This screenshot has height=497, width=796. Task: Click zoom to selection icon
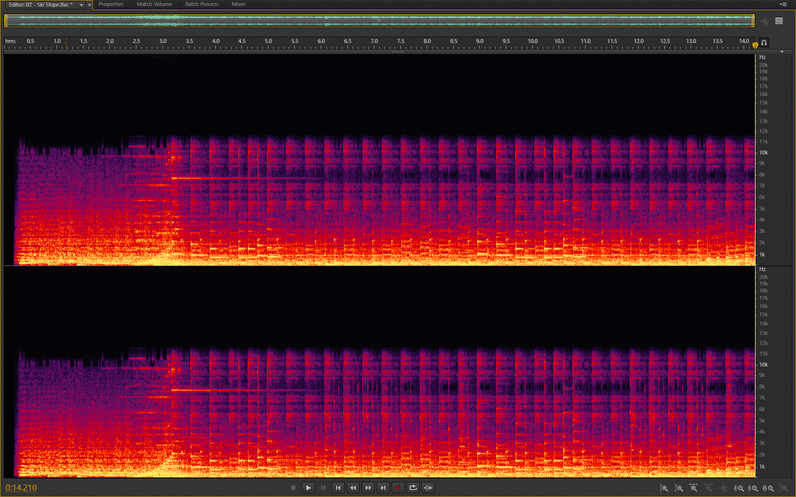point(768,488)
